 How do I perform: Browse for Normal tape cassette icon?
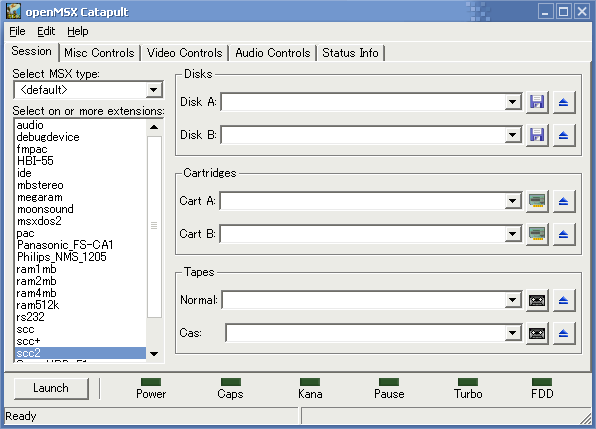(x=537, y=300)
